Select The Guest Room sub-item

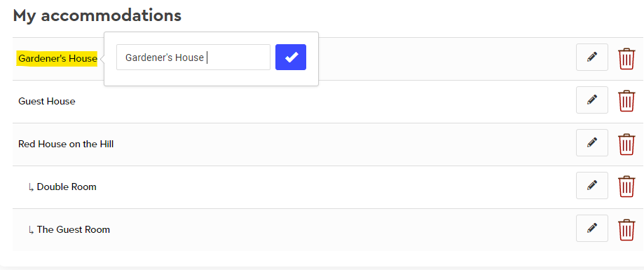click(x=73, y=229)
